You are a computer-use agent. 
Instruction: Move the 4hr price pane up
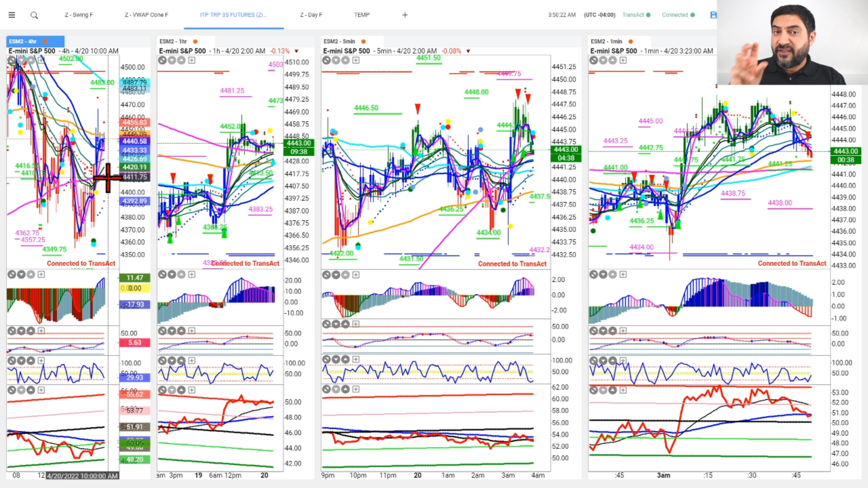31,60
